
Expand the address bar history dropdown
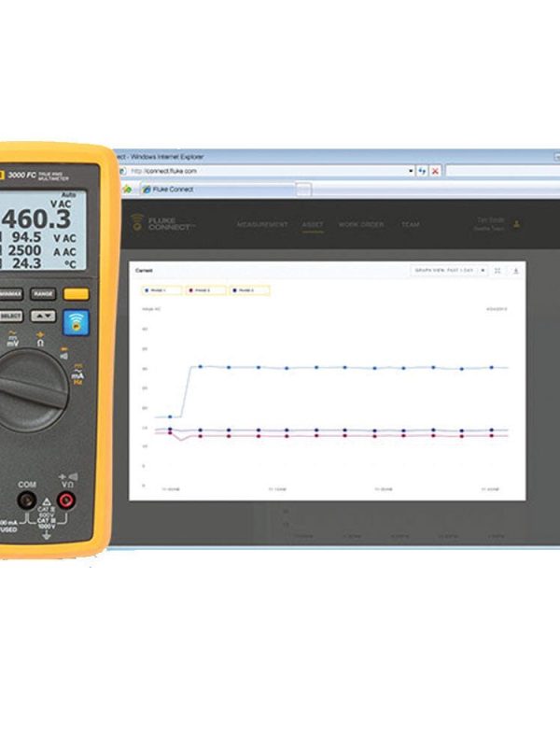tap(411, 171)
